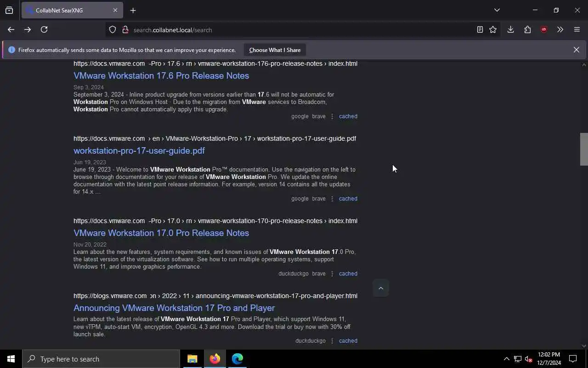
Task: Open cached link for Announcing VMware result
Action: tap(348, 341)
